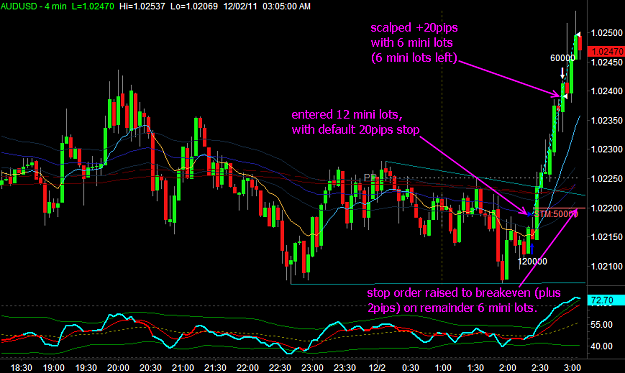Screen dimensions: 625x373
Task: Click the 1:30 time axis label
Action: pos(475,367)
